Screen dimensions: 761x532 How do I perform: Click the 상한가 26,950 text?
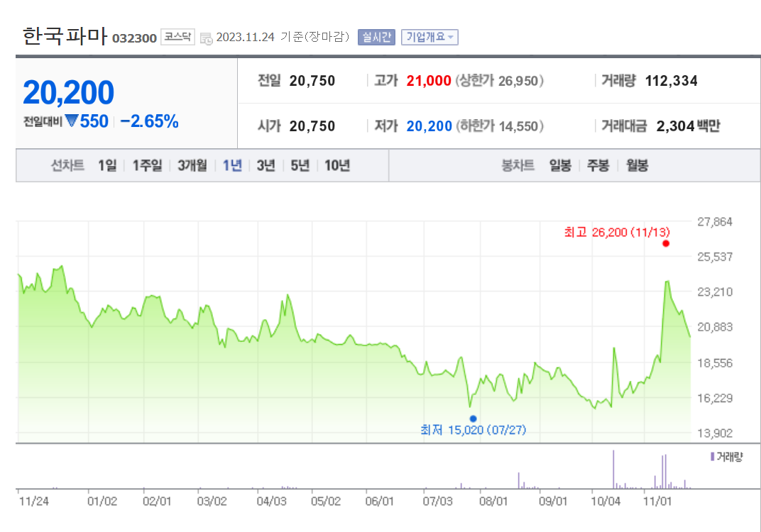(x=500, y=80)
